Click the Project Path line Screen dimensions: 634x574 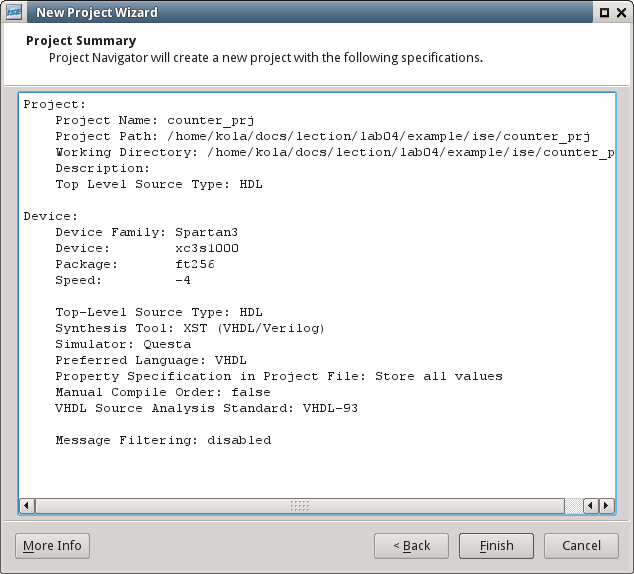click(x=323, y=136)
